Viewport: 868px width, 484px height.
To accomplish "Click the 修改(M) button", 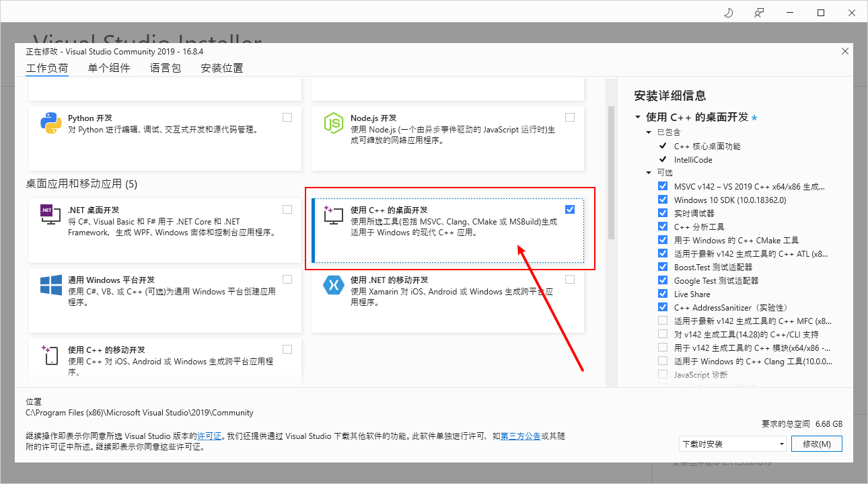I will pos(817,444).
